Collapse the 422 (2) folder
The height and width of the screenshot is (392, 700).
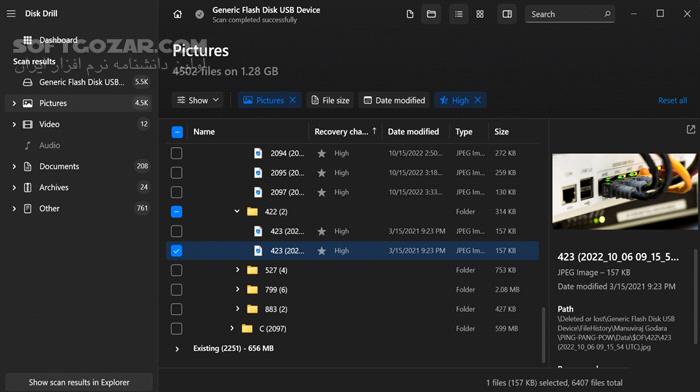pos(237,211)
